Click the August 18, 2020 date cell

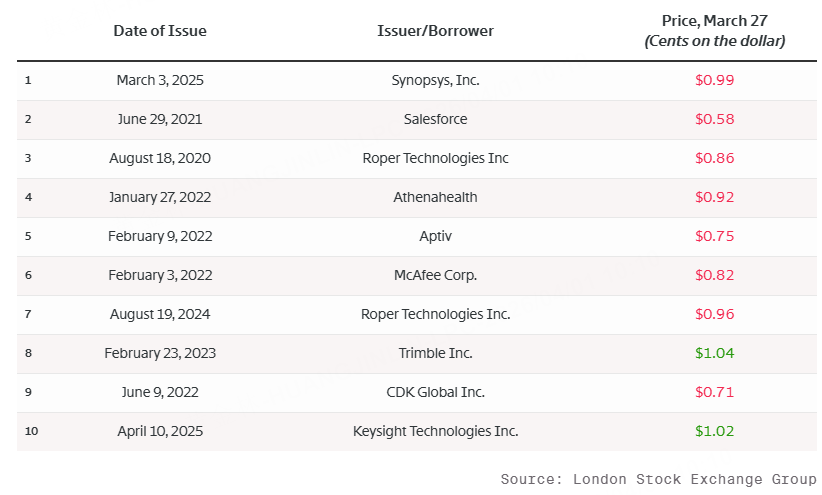click(160, 158)
